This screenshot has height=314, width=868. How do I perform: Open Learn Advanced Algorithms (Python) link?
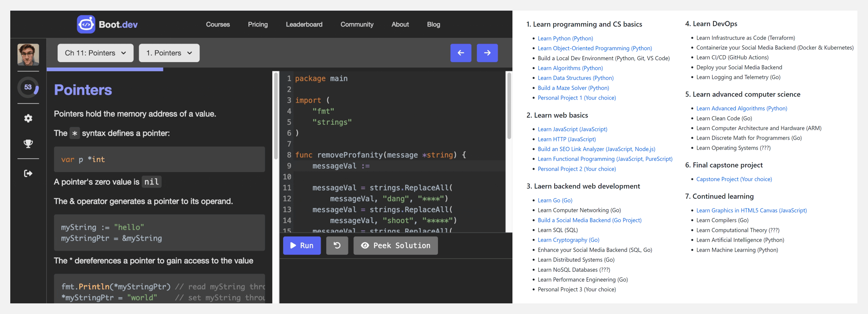tap(742, 108)
